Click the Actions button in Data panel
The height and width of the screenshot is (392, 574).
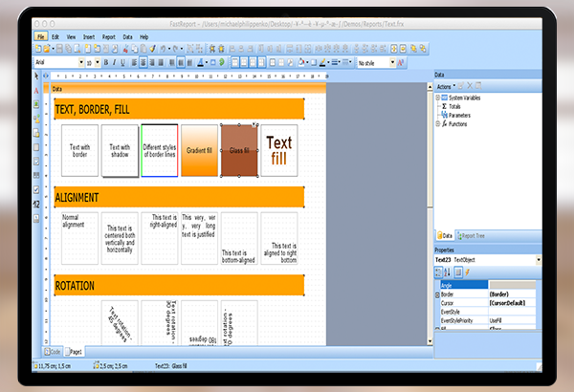447,85
